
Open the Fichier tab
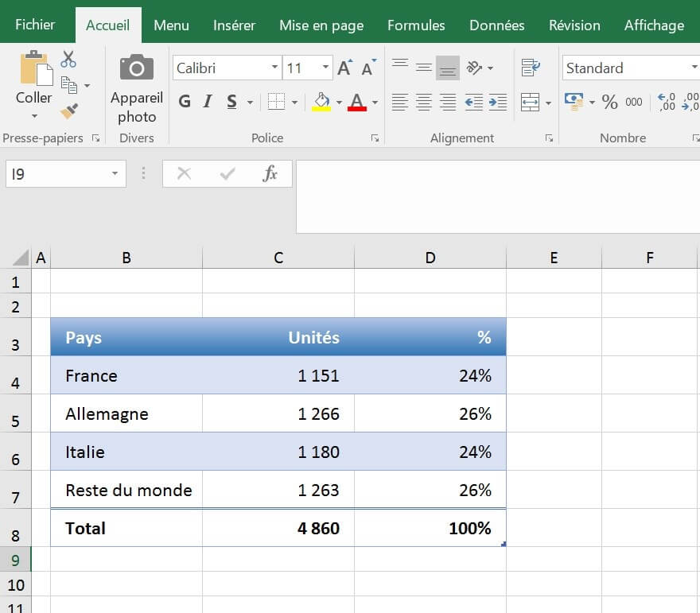pyautogui.click(x=35, y=25)
